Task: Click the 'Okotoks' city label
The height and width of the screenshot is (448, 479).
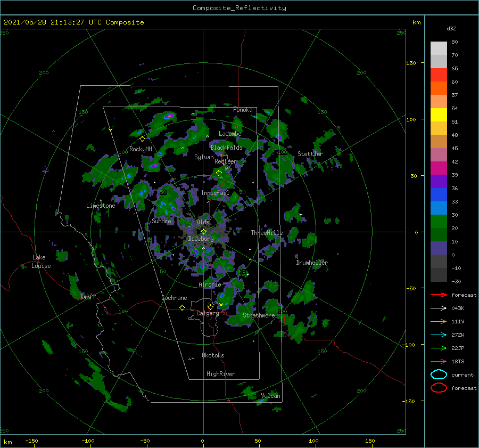Action: (x=213, y=355)
